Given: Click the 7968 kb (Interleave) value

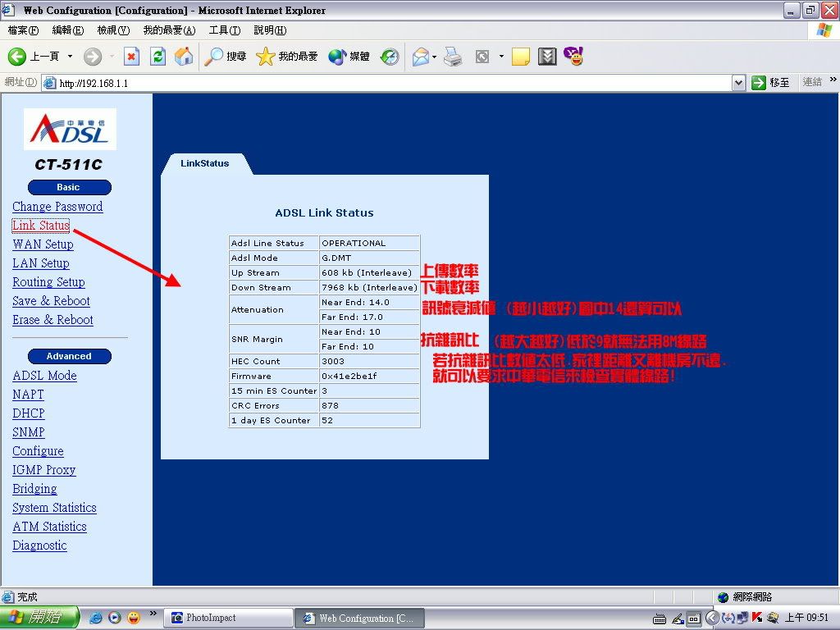Looking at the screenshot, I should 370,288.
